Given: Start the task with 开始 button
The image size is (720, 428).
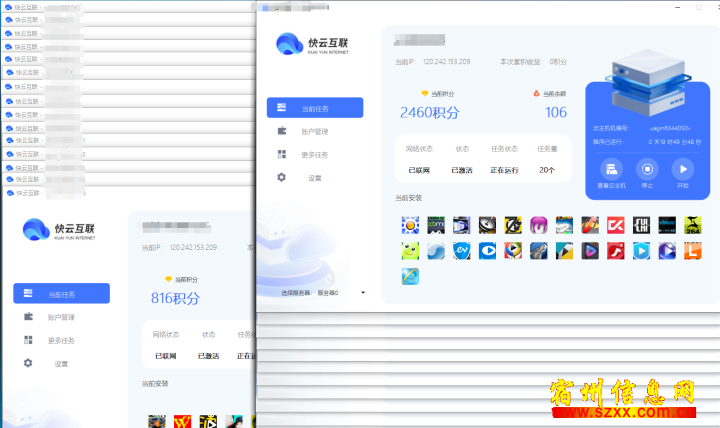Looking at the screenshot, I should [683, 174].
